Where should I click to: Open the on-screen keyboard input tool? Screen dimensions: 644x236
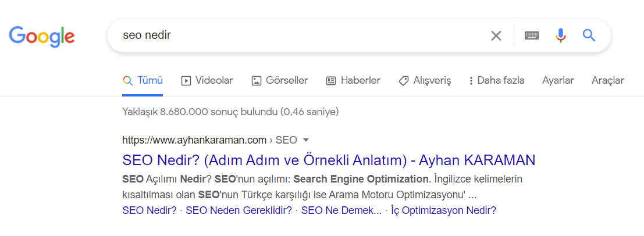tap(532, 35)
